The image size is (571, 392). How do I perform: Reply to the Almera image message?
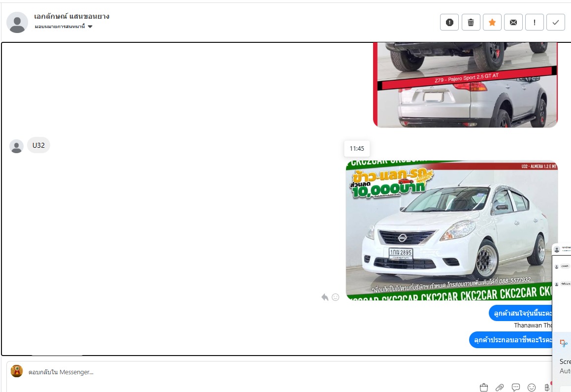[325, 297]
